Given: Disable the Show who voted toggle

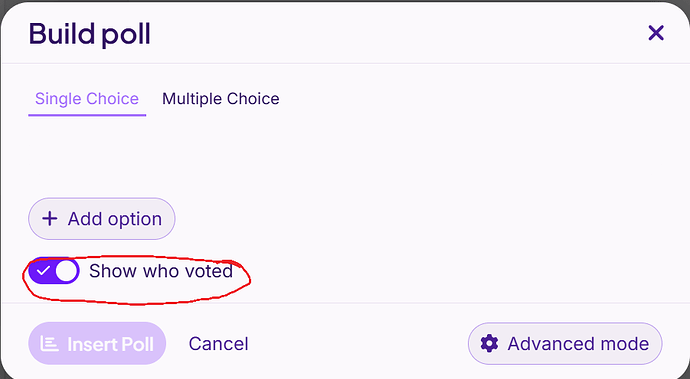Looking at the screenshot, I should point(54,271).
